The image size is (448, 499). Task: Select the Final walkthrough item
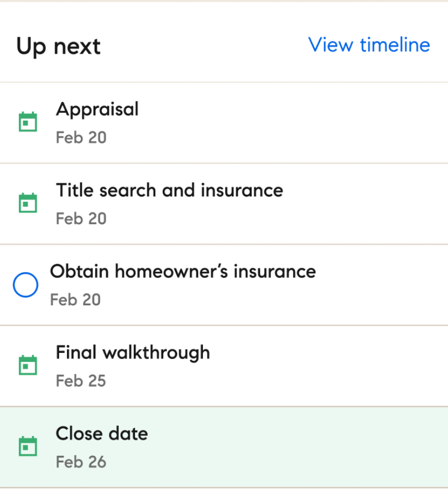tap(133, 352)
